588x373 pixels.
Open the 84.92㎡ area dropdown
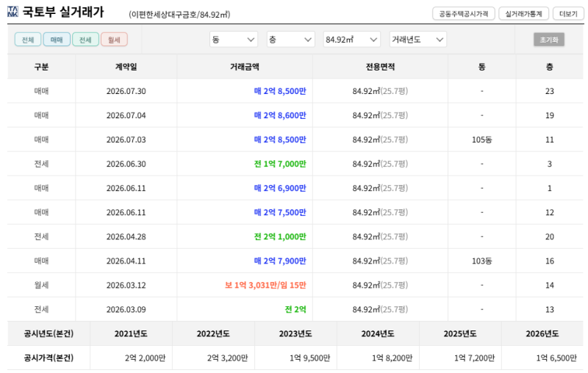coord(352,40)
